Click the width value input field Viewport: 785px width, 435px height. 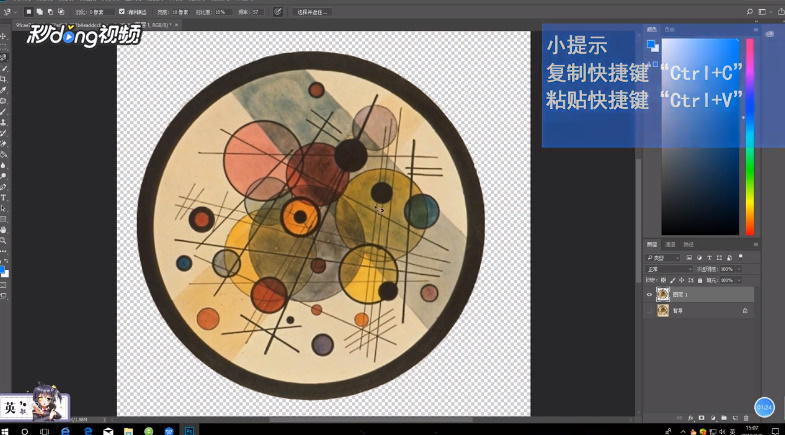pyautogui.click(x=181, y=12)
